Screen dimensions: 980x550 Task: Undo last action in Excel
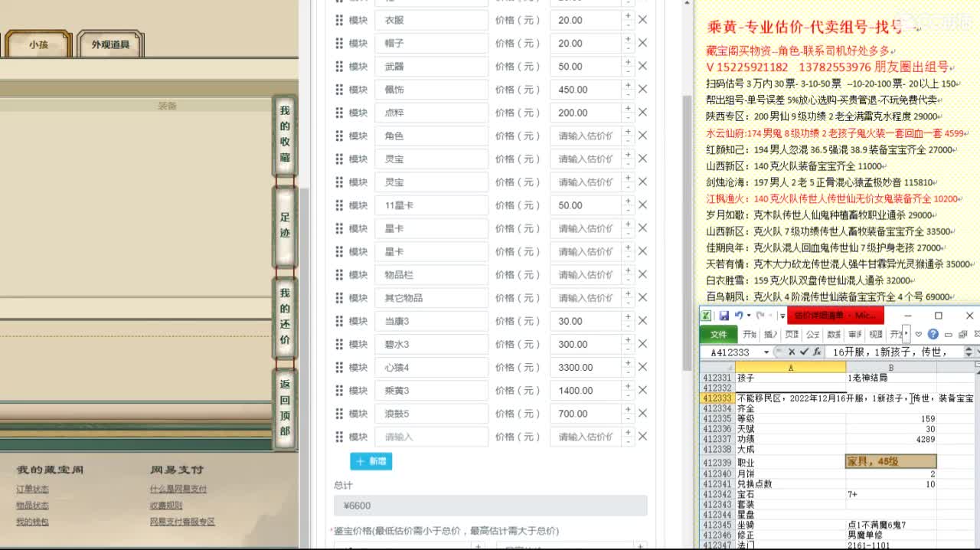tap(738, 316)
